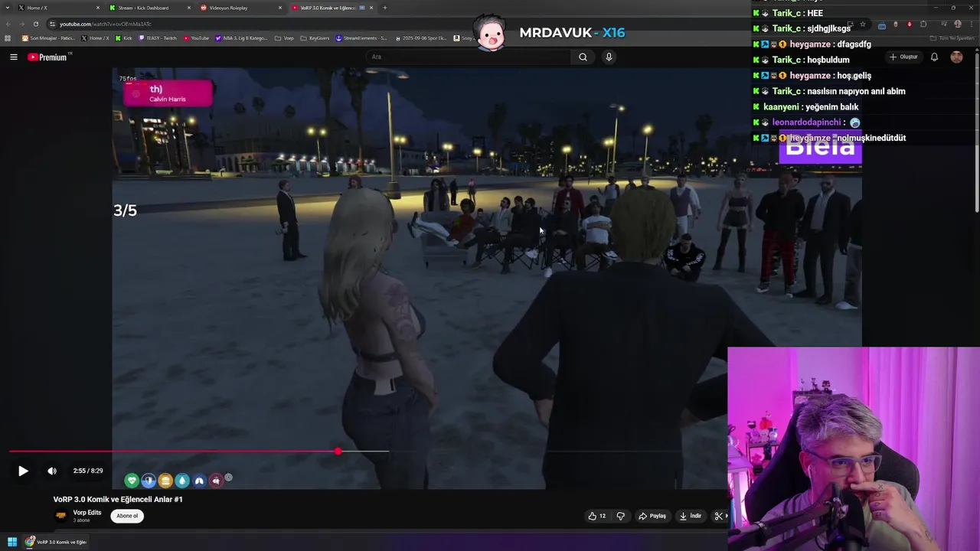
Task: Download the video via İndir
Action: click(x=690, y=516)
